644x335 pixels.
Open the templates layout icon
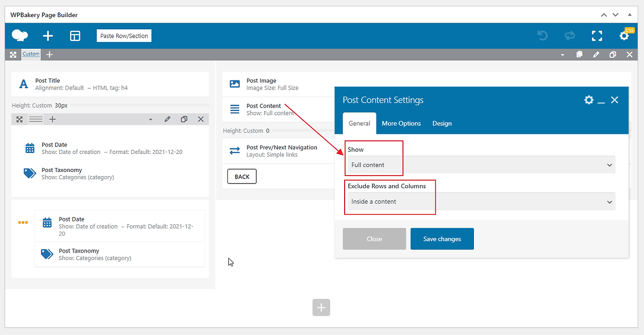click(75, 36)
